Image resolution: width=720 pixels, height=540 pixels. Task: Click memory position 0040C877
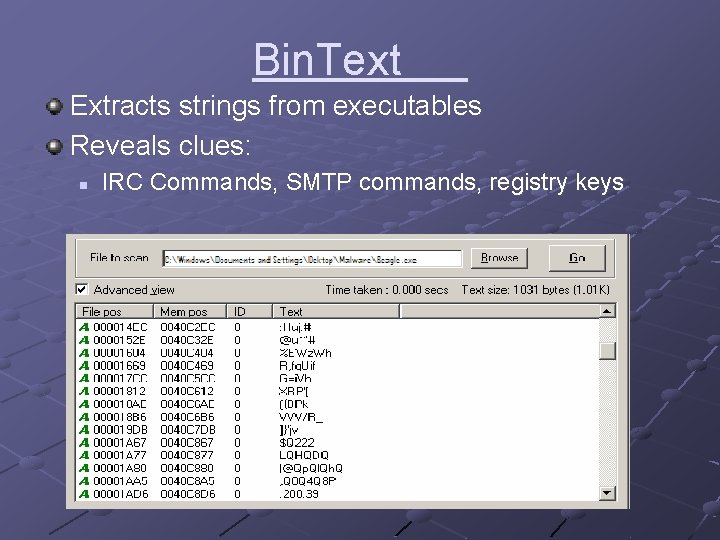tap(187, 456)
